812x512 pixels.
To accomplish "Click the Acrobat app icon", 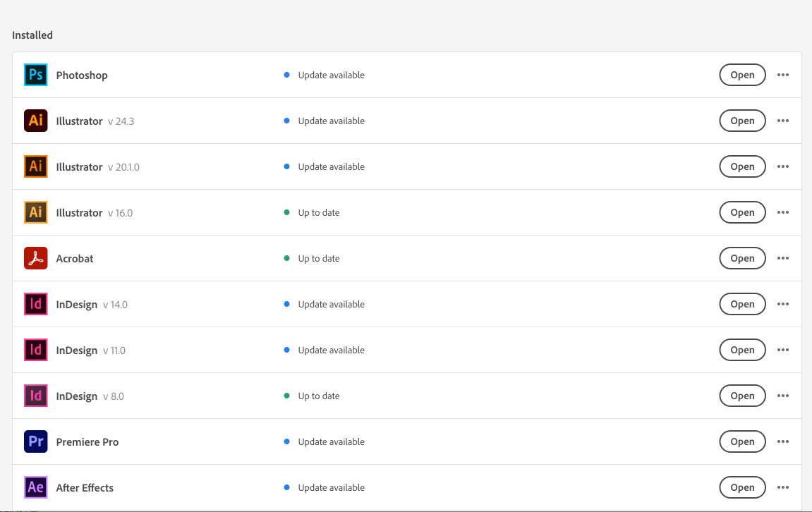I will tap(35, 258).
